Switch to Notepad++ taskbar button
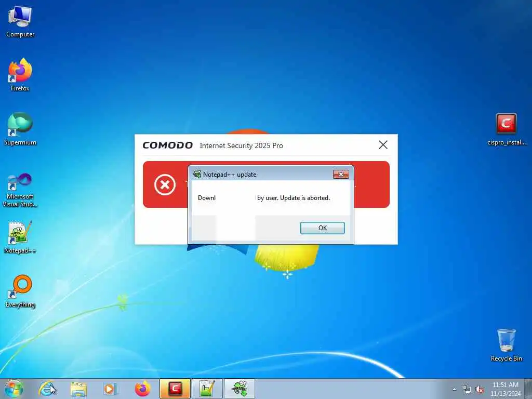Image resolution: width=532 pixels, height=399 pixels. coord(207,389)
